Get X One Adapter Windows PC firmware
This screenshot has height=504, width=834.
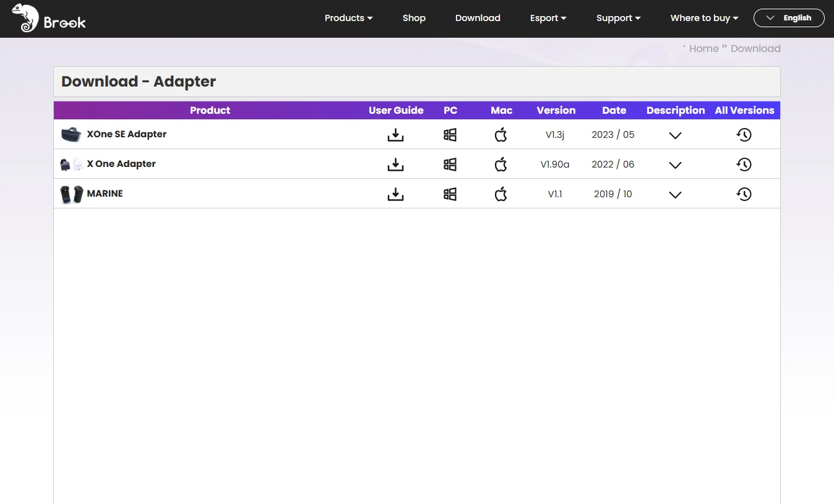(x=450, y=164)
